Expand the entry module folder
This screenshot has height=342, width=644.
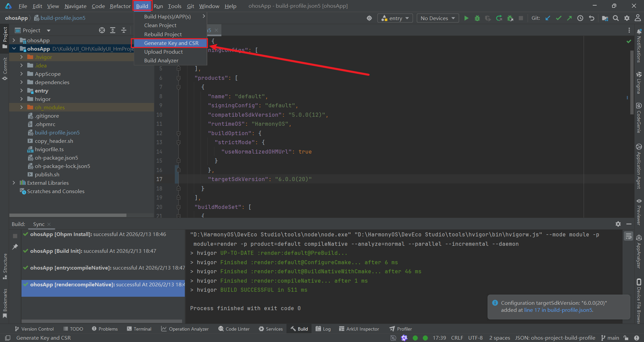point(21,91)
